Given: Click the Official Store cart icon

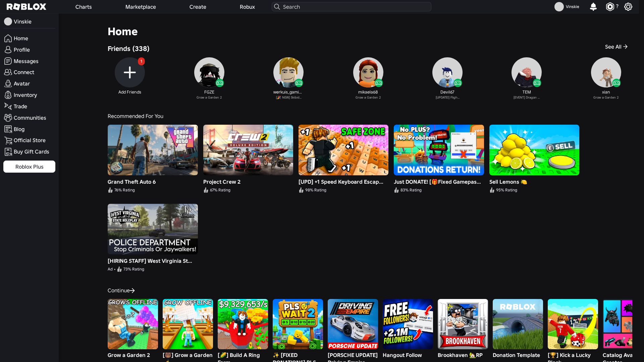Looking at the screenshot, I should pos(8,140).
